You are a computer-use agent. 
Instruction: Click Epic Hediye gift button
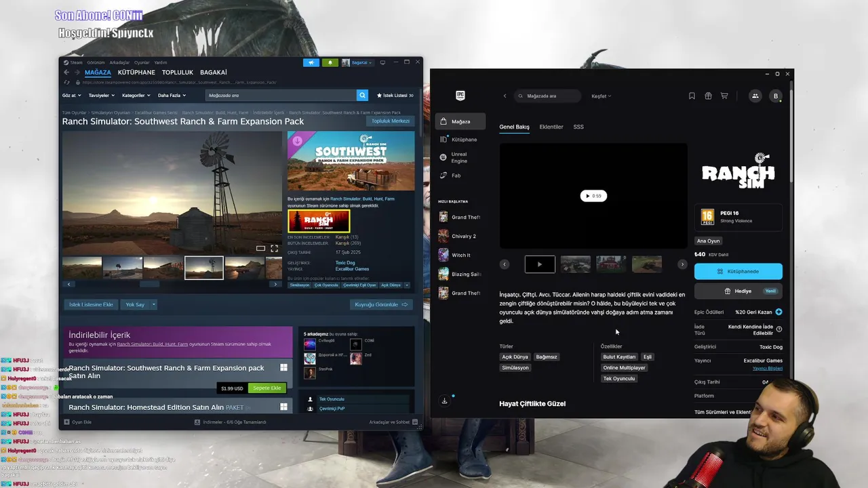pos(738,291)
